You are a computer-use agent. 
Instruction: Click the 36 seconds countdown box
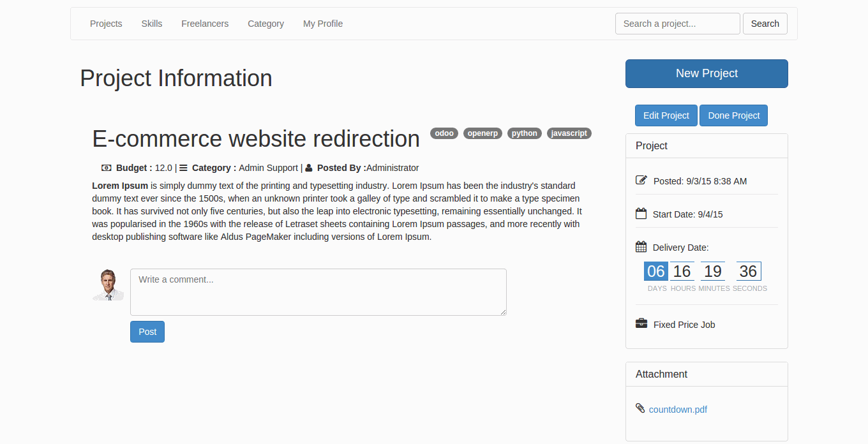pyautogui.click(x=749, y=271)
